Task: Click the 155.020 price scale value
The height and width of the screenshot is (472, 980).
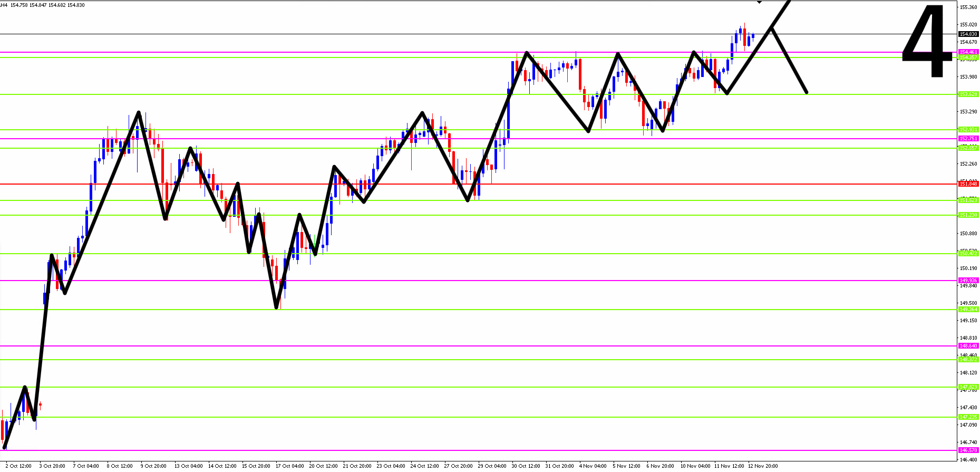Action: [969, 25]
